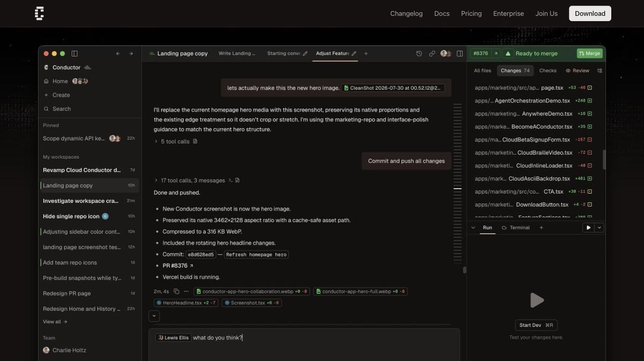Switch to the Adjust Feature tab
The image size is (644, 361).
click(x=335, y=54)
